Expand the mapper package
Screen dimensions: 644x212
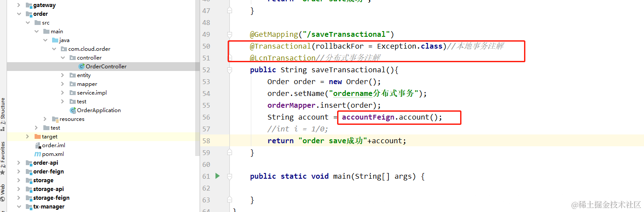(x=63, y=84)
